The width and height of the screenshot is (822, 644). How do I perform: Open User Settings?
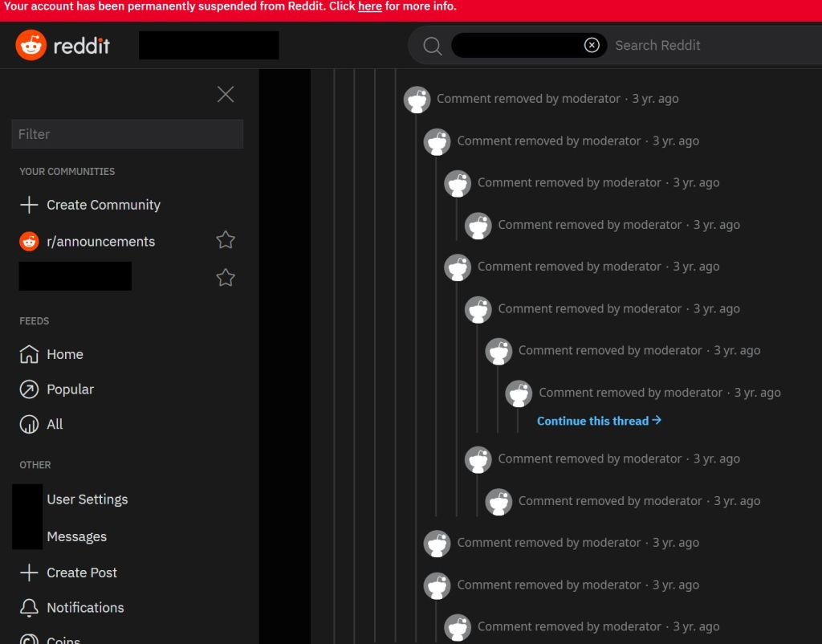(x=87, y=499)
